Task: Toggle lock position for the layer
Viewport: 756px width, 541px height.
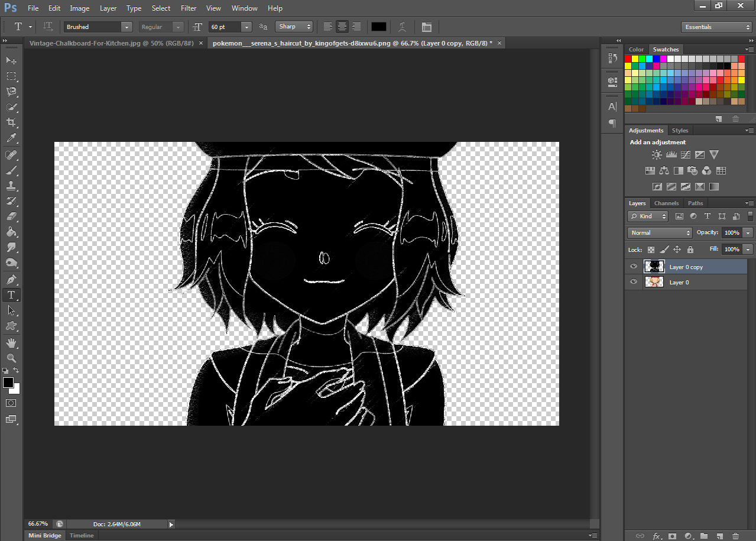Action: [677, 250]
